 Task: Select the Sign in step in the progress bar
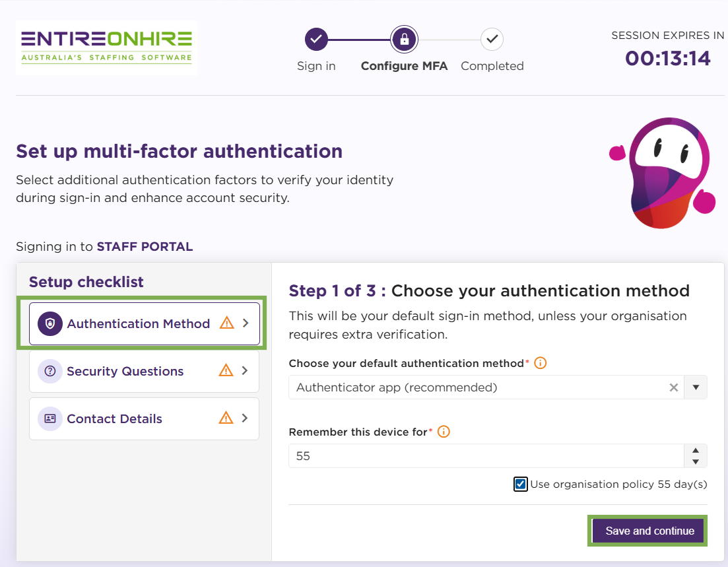click(316, 39)
